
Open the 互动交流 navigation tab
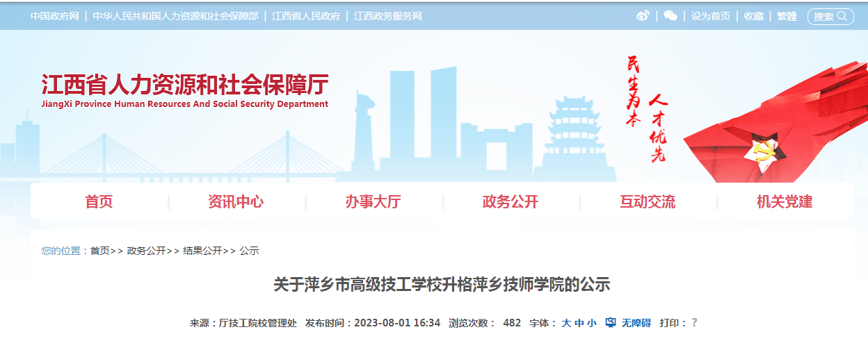click(648, 202)
